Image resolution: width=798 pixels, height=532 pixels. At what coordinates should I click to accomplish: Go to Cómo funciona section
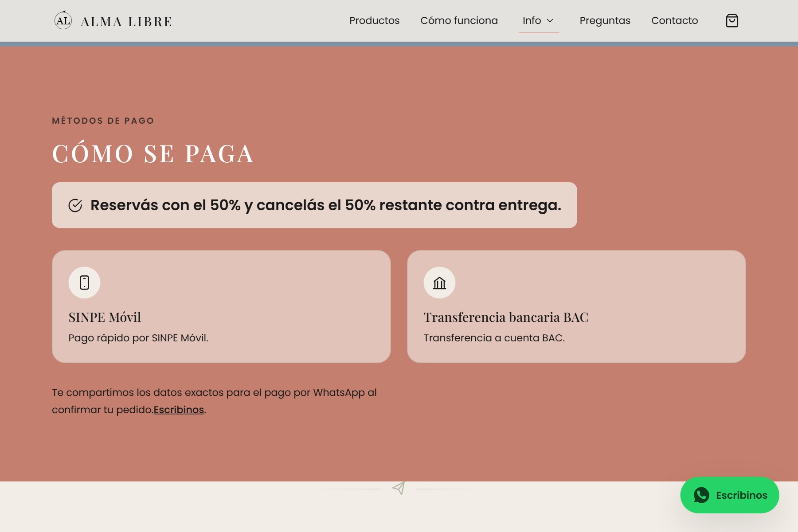[x=459, y=21]
